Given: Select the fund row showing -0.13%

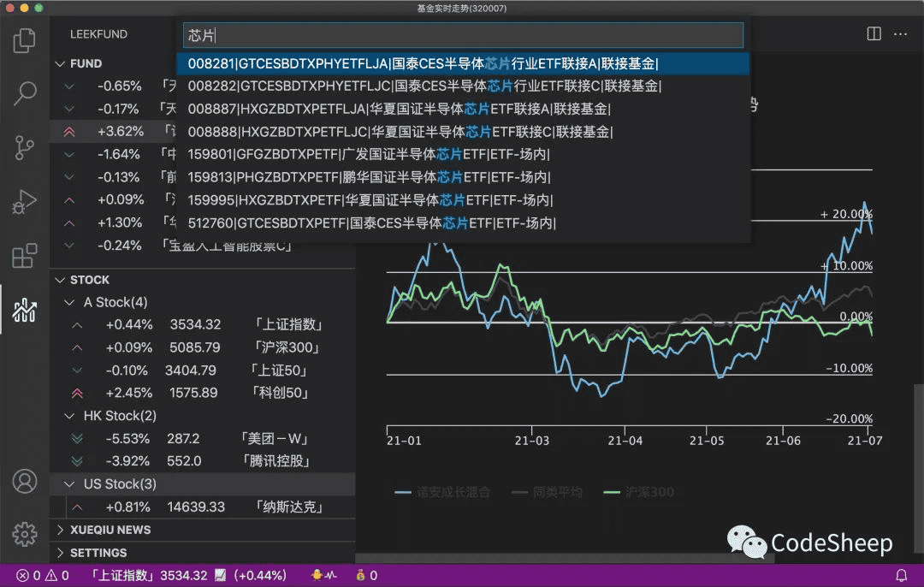Looking at the screenshot, I should tap(115, 177).
